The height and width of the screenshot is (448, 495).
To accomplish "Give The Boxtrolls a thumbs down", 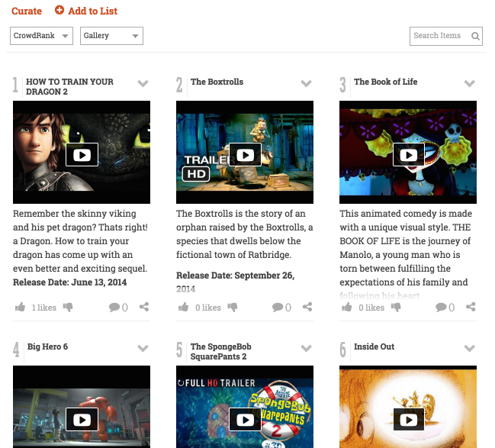I will (233, 307).
